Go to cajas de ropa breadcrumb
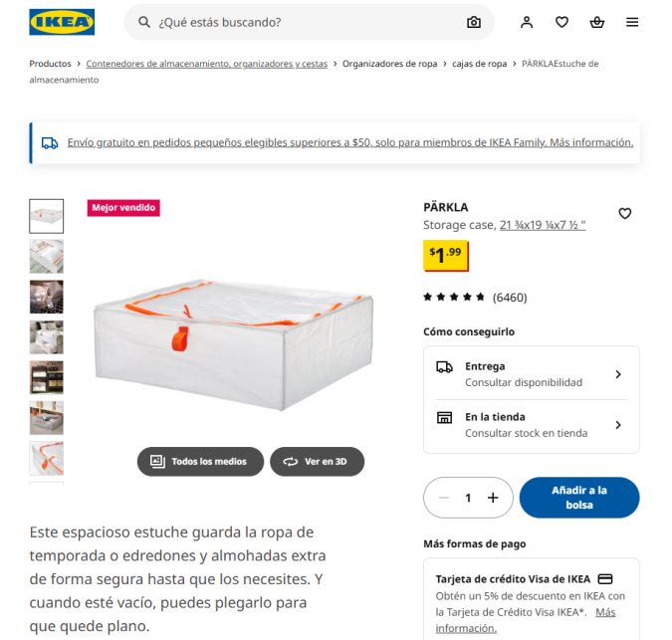Screen dimensions: 672x640 click(479, 64)
